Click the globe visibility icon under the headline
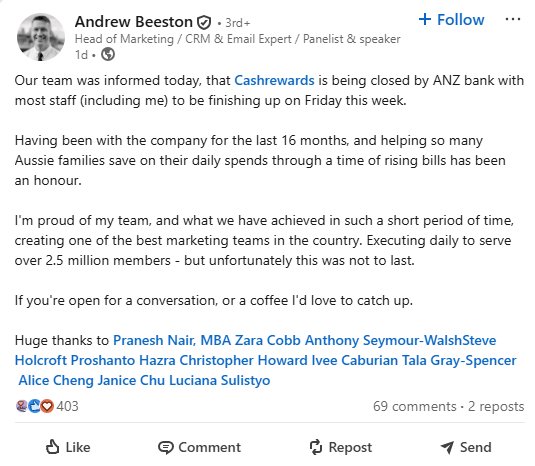The height and width of the screenshot is (466, 535). (x=108, y=54)
